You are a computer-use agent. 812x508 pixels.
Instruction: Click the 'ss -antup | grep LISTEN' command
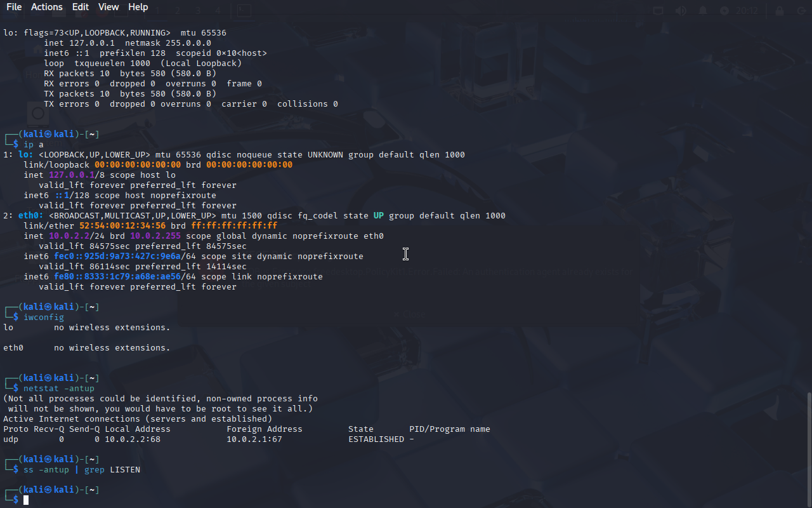[x=82, y=470]
